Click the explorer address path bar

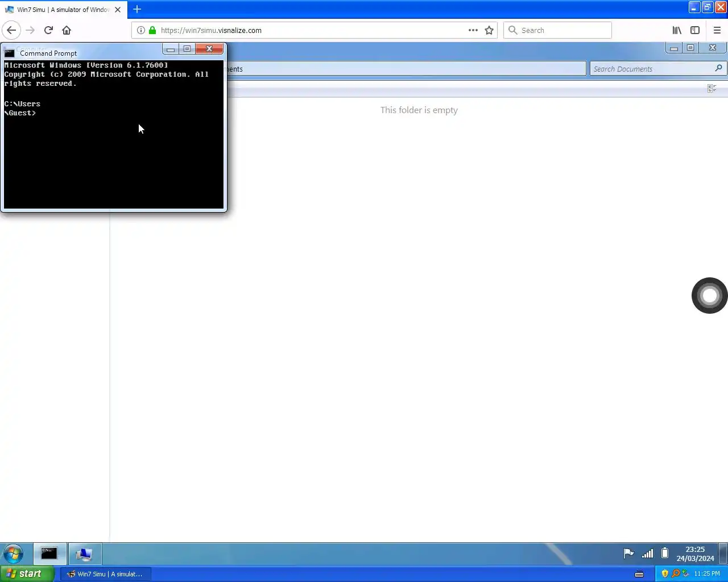coord(406,69)
